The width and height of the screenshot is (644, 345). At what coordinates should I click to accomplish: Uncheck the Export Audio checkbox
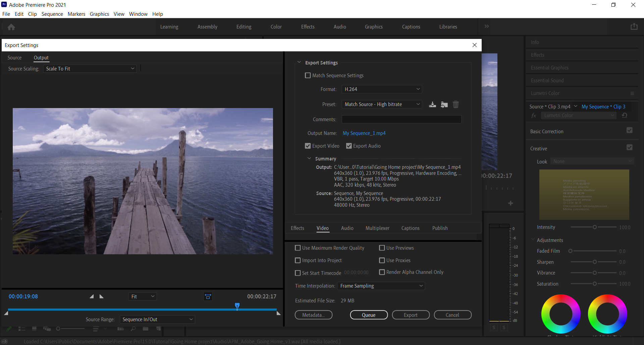click(349, 146)
